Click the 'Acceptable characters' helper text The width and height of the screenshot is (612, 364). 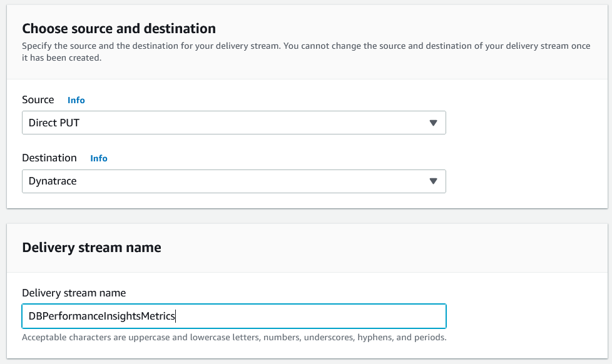[233, 338]
